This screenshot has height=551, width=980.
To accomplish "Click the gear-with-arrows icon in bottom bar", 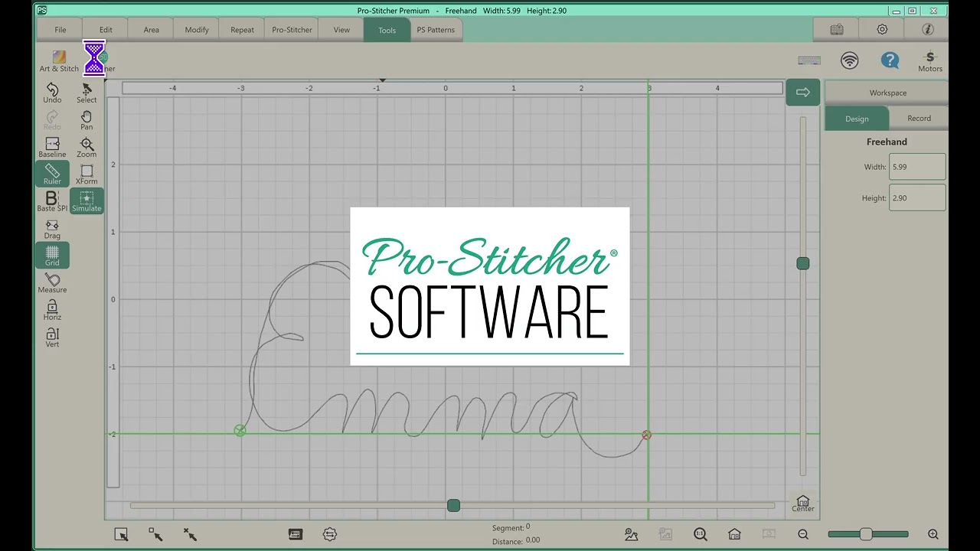I will click(330, 534).
